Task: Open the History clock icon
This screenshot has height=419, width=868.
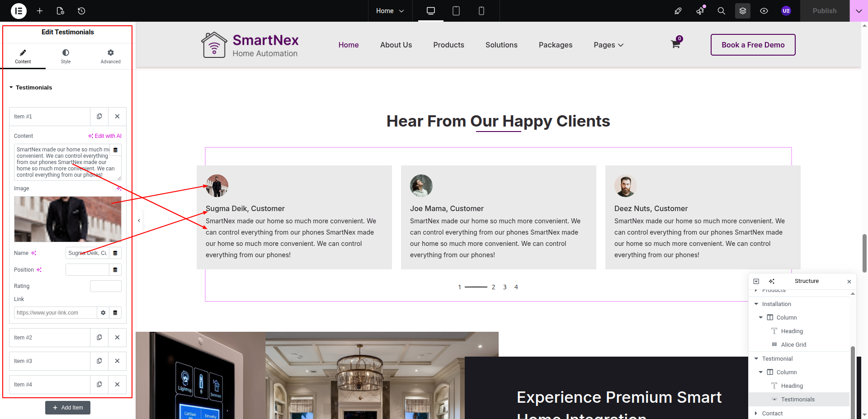Action: coord(81,11)
